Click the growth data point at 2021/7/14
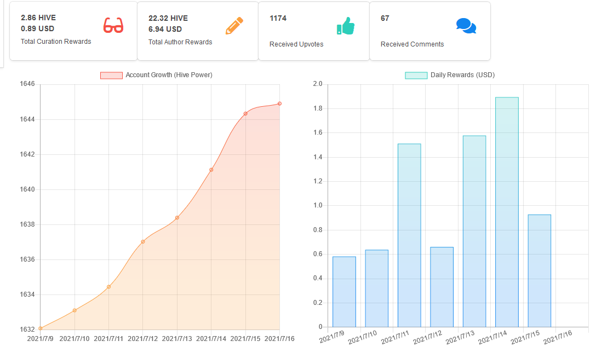The height and width of the screenshot is (364, 596). coord(211,170)
